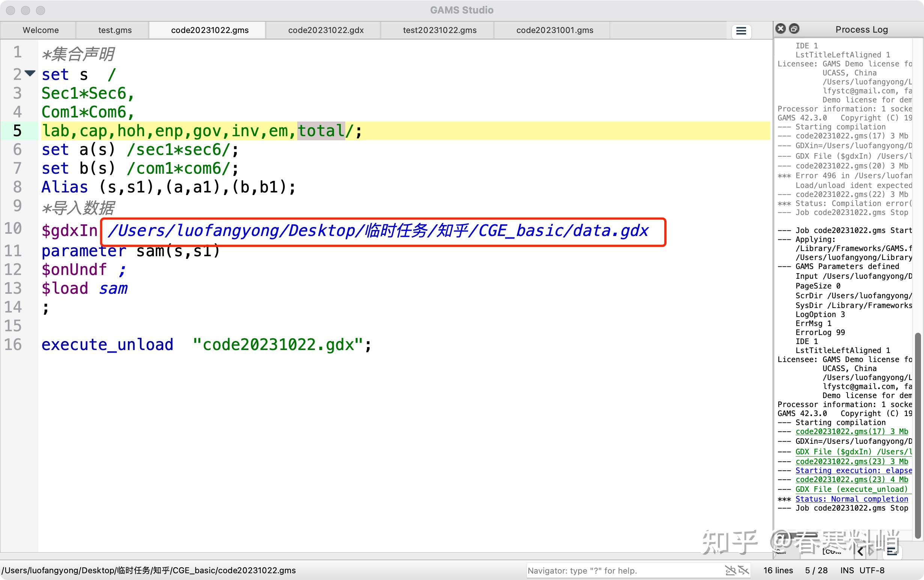
Task: Click the UTF-8 encoding indicator
Action: tap(872, 570)
